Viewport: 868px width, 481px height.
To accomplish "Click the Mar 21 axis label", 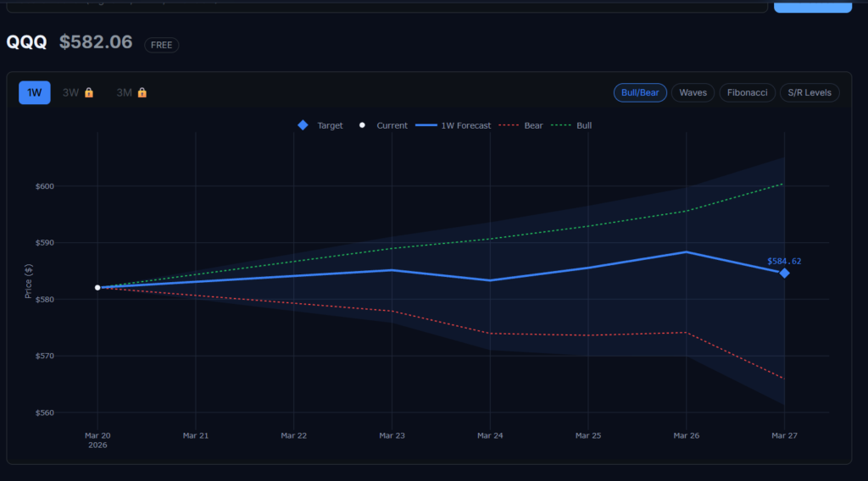I will click(196, 435).
